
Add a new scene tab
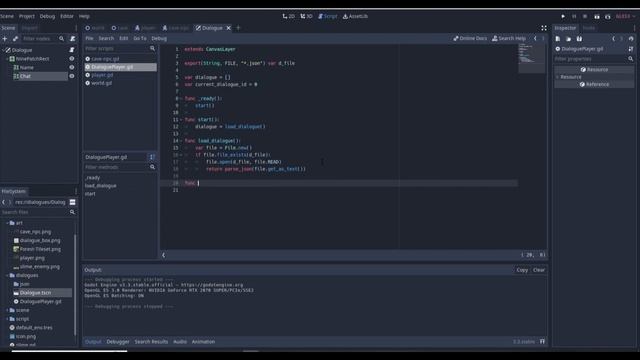pos(238,28)
